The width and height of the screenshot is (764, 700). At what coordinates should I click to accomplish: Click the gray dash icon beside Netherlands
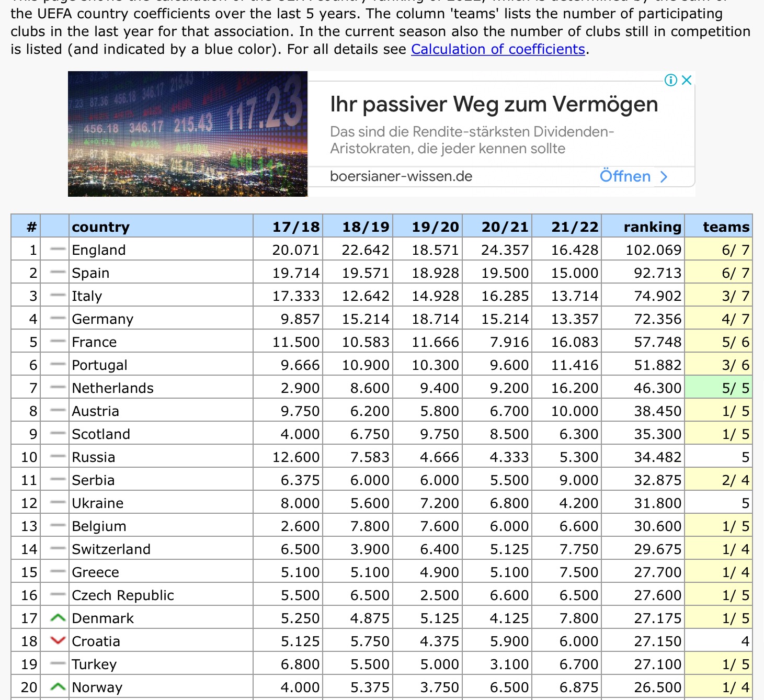tap(58, 388)
